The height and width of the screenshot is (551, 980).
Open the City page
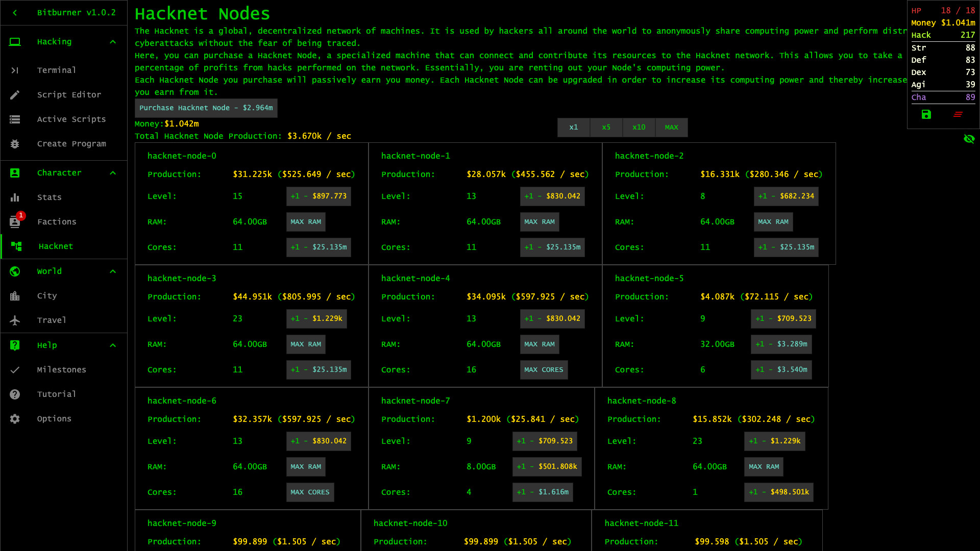point(47,295)
